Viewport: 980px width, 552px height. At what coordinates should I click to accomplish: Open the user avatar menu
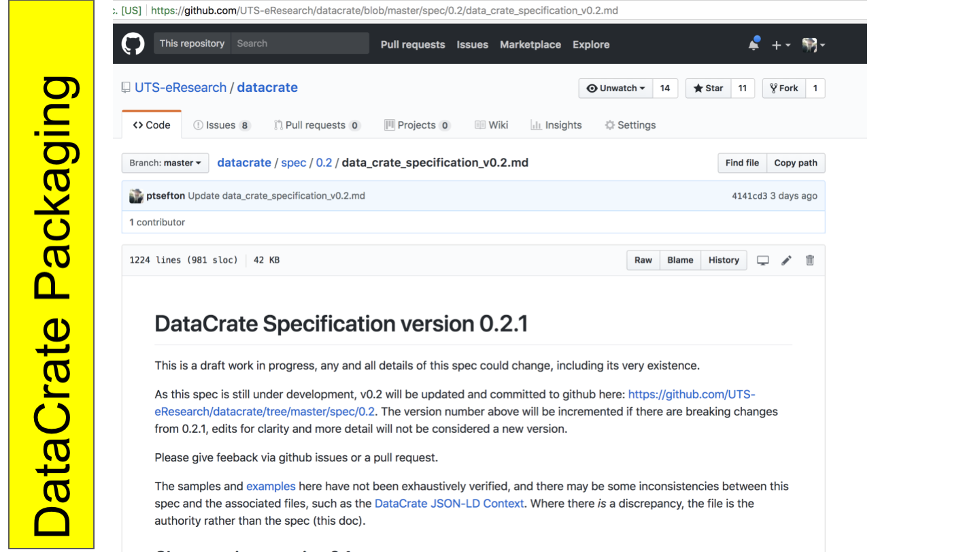click(x=813, y=45)
